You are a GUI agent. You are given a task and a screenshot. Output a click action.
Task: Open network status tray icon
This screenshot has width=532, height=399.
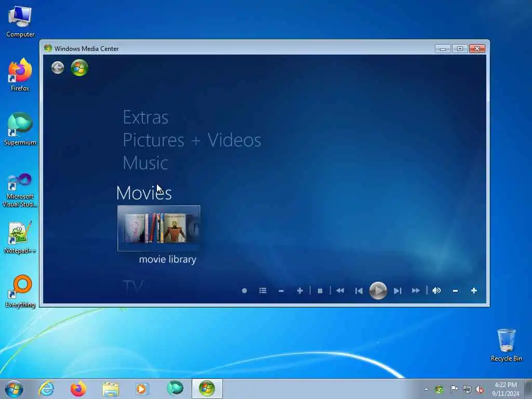(x=467, y=389)
